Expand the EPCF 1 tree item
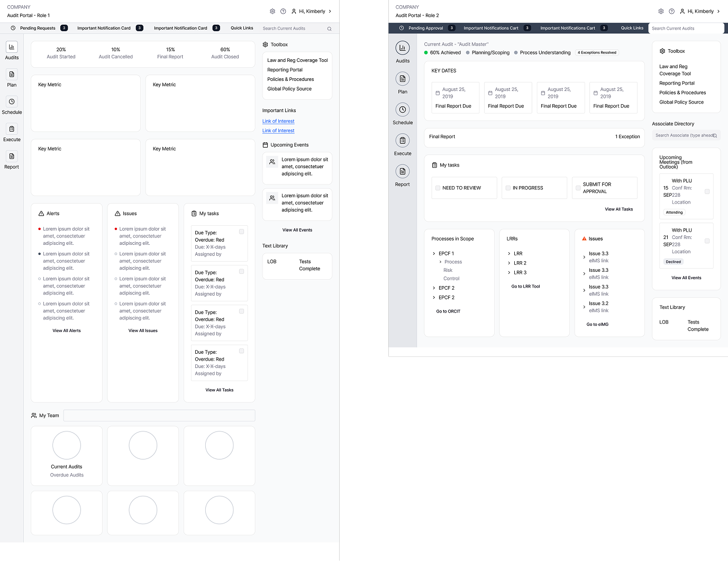728x561 pixels. point(434,254)
